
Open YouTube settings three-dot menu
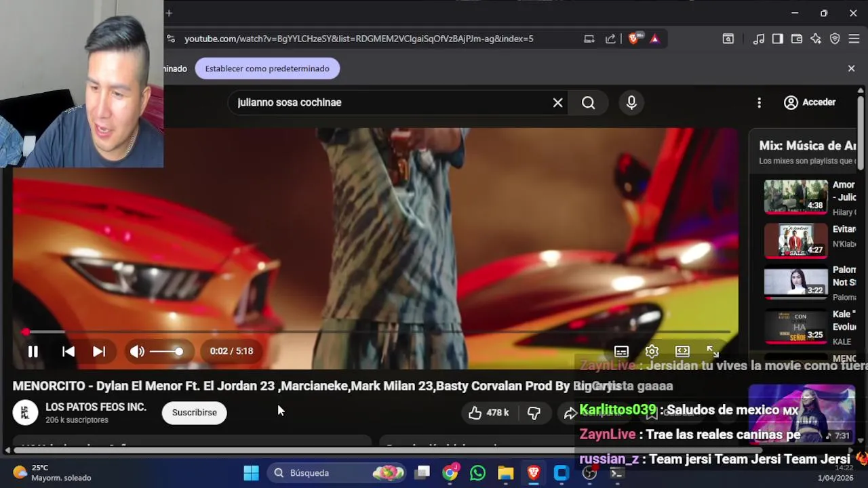click(759, 102)
